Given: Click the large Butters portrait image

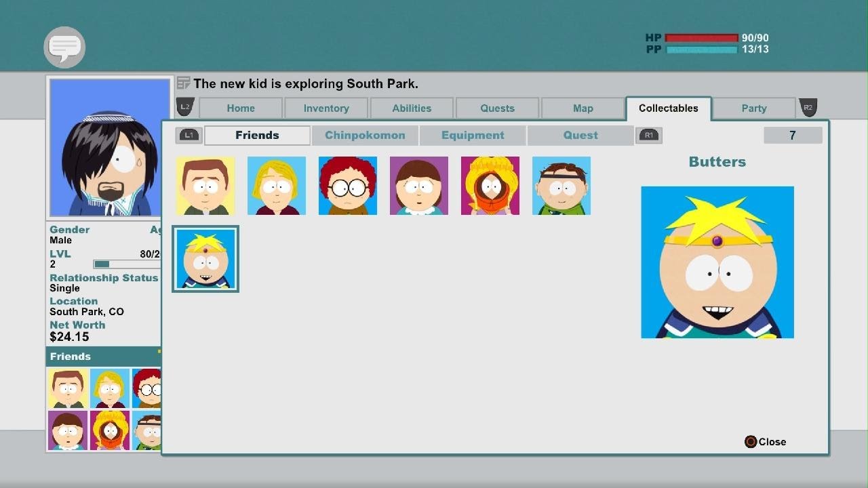Looking at the screenshot, I should (x=717, y=262).
